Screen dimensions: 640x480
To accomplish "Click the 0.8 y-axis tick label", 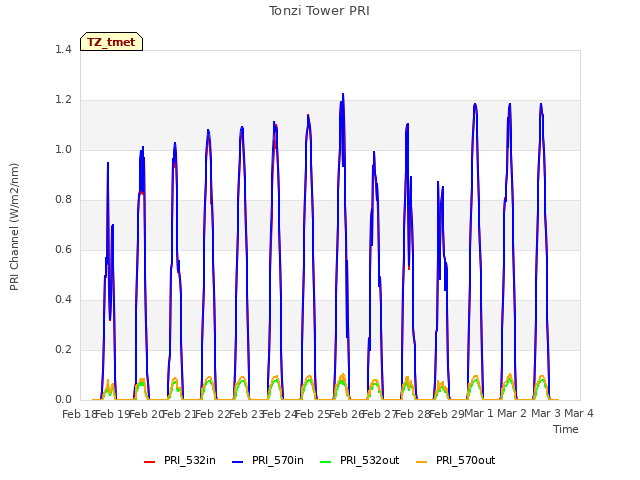I will (63, 200).
